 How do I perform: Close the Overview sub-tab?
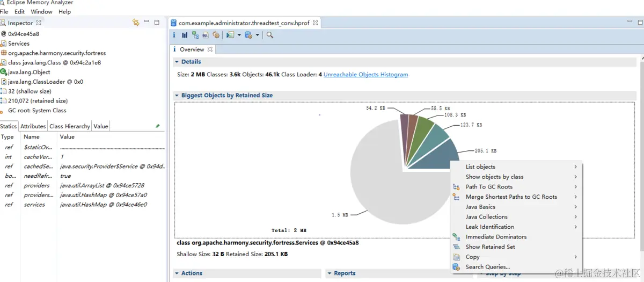coord(210,49)
